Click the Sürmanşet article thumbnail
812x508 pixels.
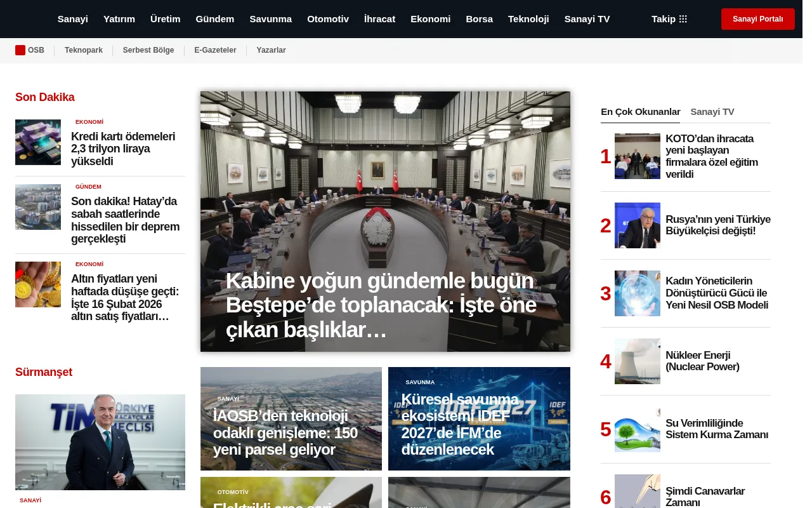coord(100,442)
